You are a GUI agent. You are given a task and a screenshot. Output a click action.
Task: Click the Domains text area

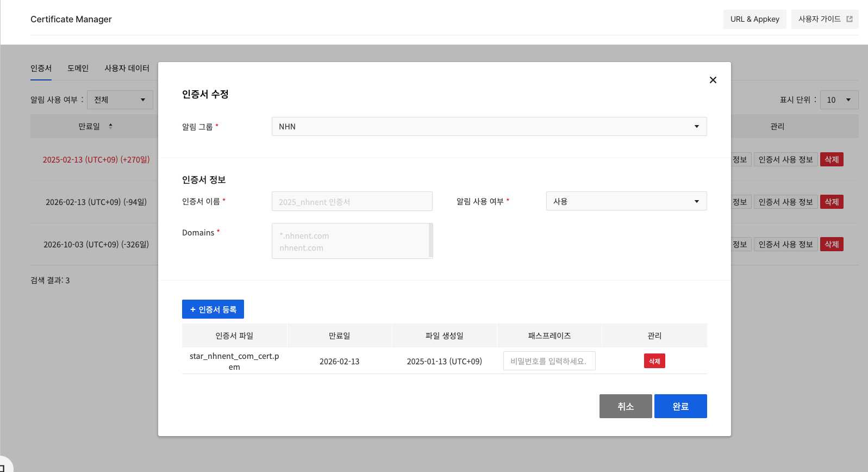[x=351, y=241]
